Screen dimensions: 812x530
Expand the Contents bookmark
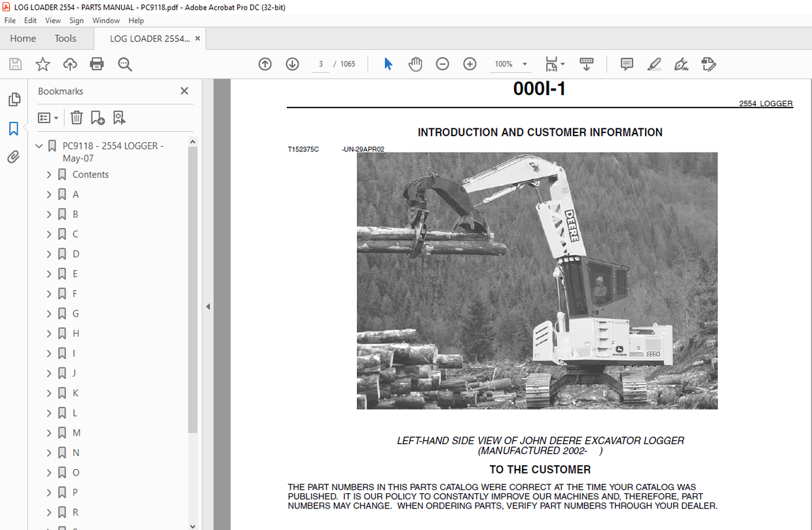click(48, 174)
